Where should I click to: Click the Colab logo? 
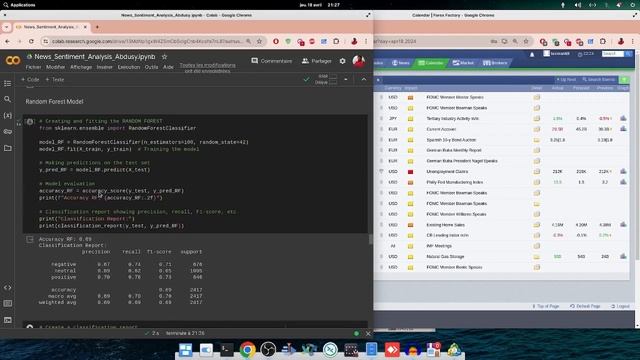point(13,61)
